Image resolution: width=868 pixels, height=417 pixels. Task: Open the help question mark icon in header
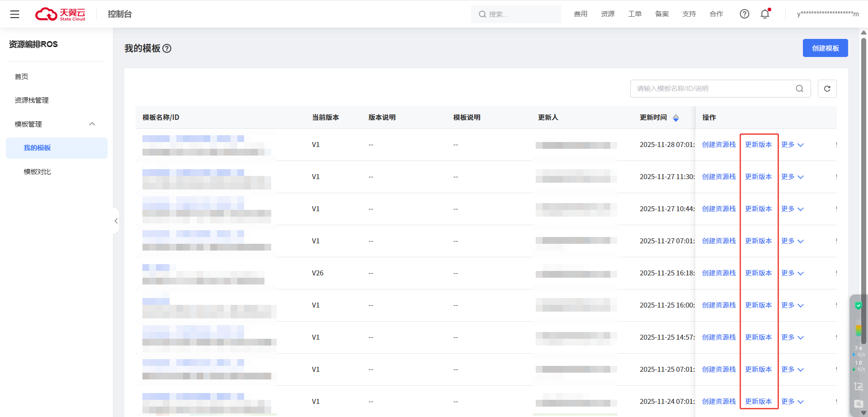744,14
